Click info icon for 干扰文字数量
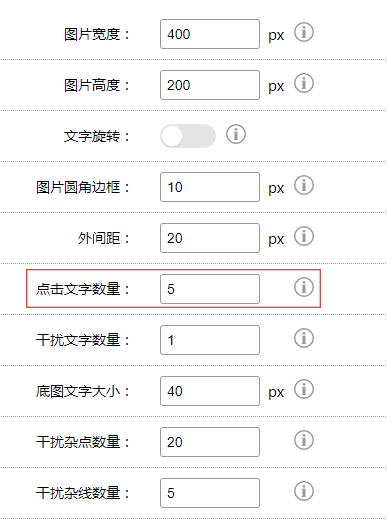 point(304,338)
